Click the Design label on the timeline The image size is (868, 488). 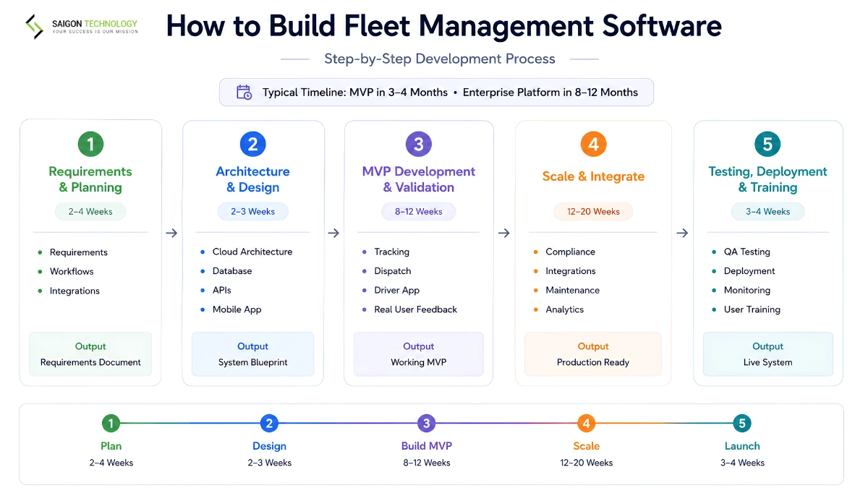pos(269,446)
